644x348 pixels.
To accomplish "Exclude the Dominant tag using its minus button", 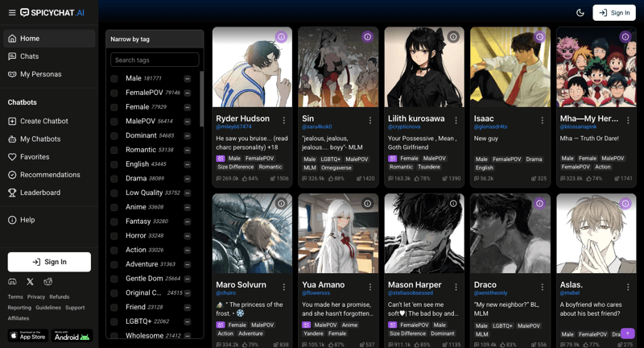I will [x=188, y=136].
